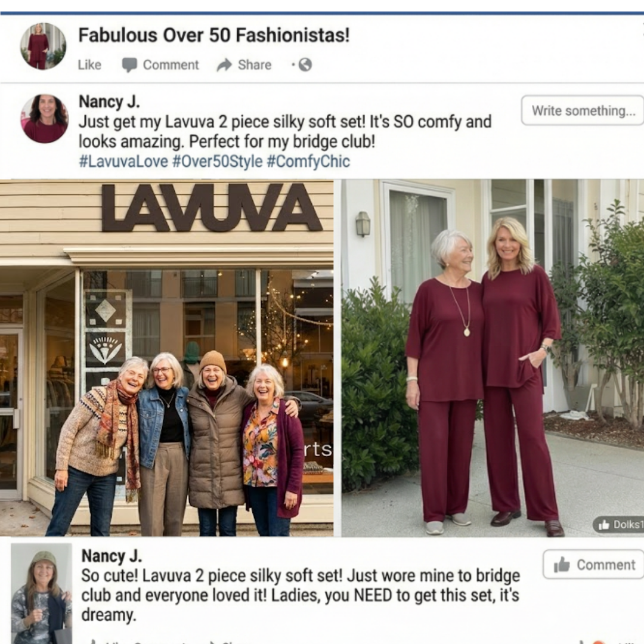
Task: Click the thumbs-up Dolks badge on photo
Action: [618, 525]
